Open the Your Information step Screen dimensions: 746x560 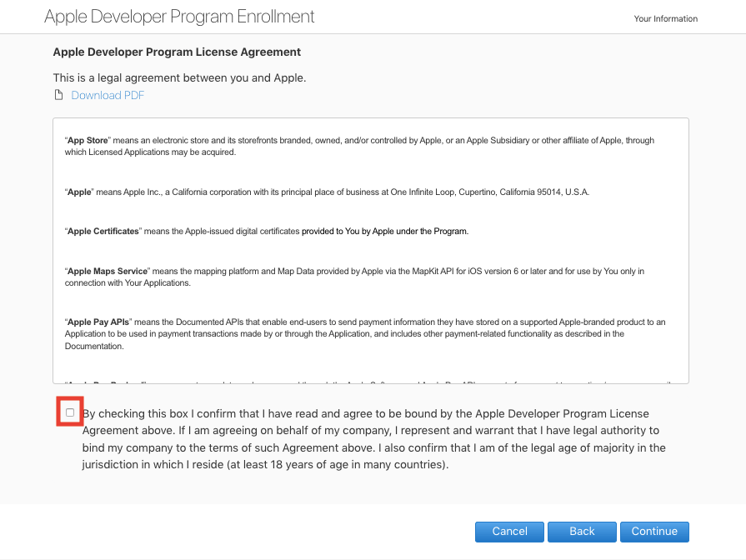[x=666, y=18]
